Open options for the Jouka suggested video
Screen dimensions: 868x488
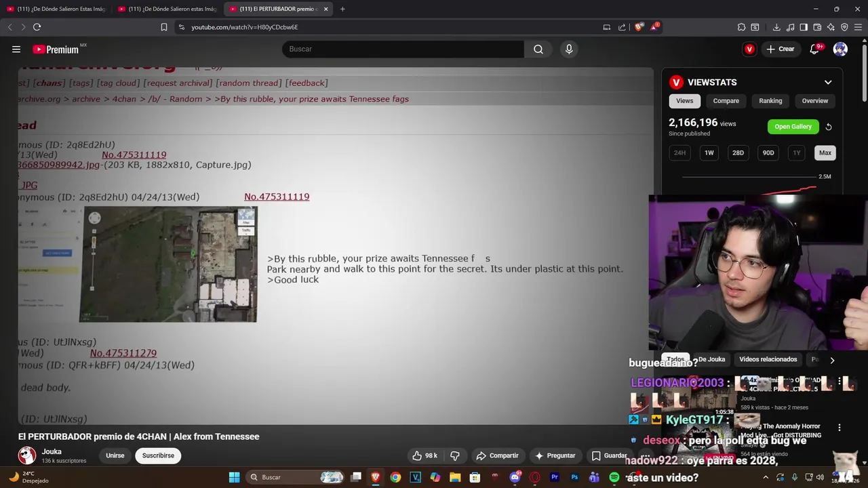click(840, 382)
